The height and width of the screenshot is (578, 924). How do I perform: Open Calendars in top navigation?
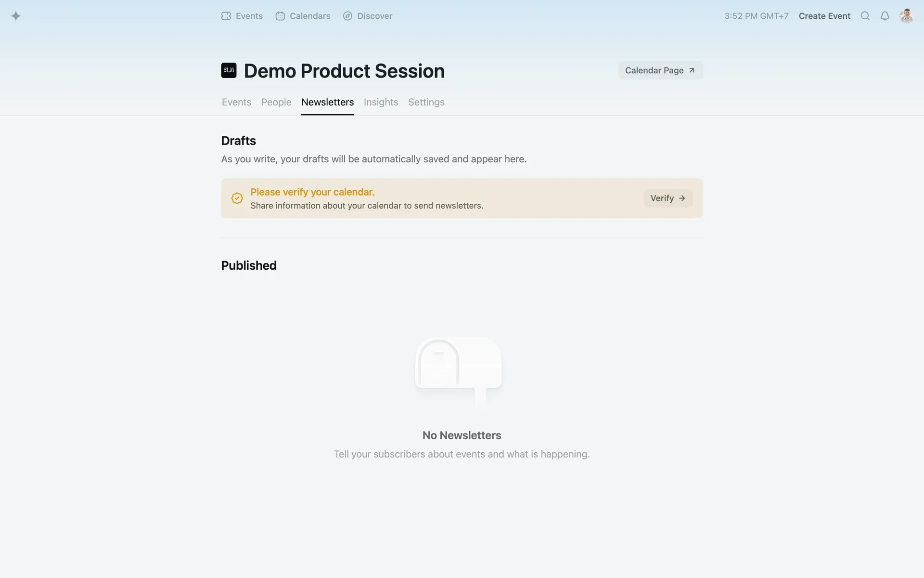click(x=303, y=16)
